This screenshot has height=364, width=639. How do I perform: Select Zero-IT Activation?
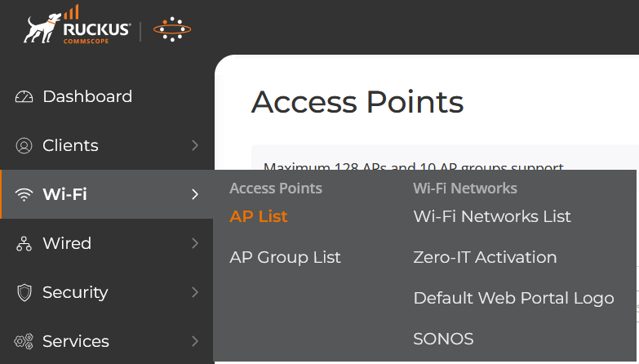485,257
